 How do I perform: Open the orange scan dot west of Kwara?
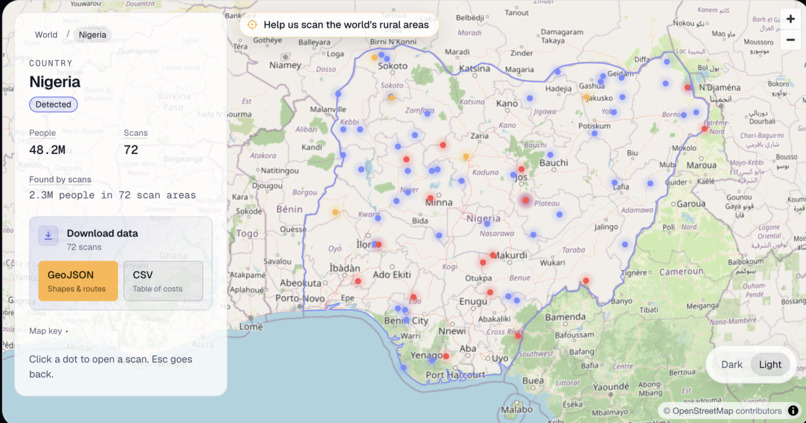click(335, 212)
